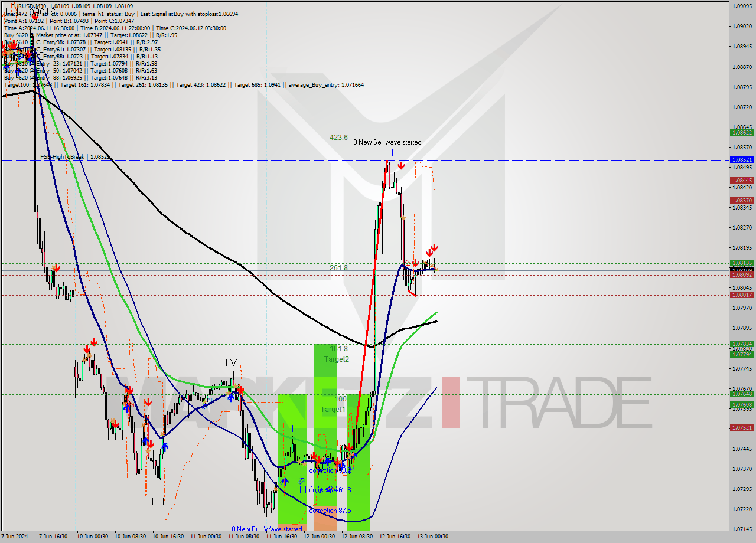This screenshot has height=543, width=756.
Task: Click the Target1 label
Action: [x=333, y=410]
